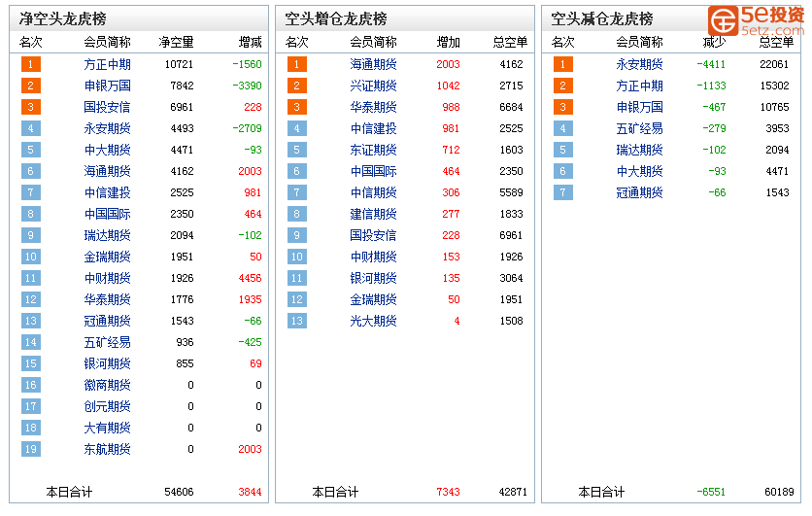Click the 空头增仓龙虎榜 panel title
This screenshot has width=812, height=516.
click(335, 19)
